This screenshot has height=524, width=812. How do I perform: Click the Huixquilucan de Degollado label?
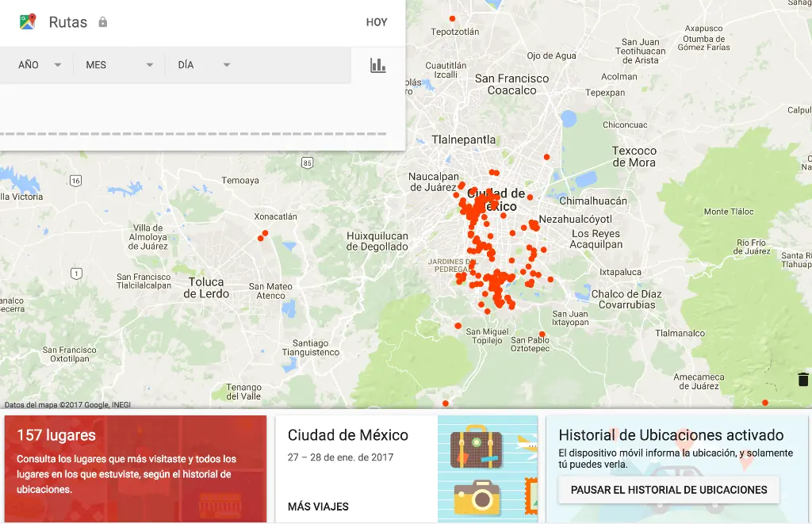pos(377,241)
